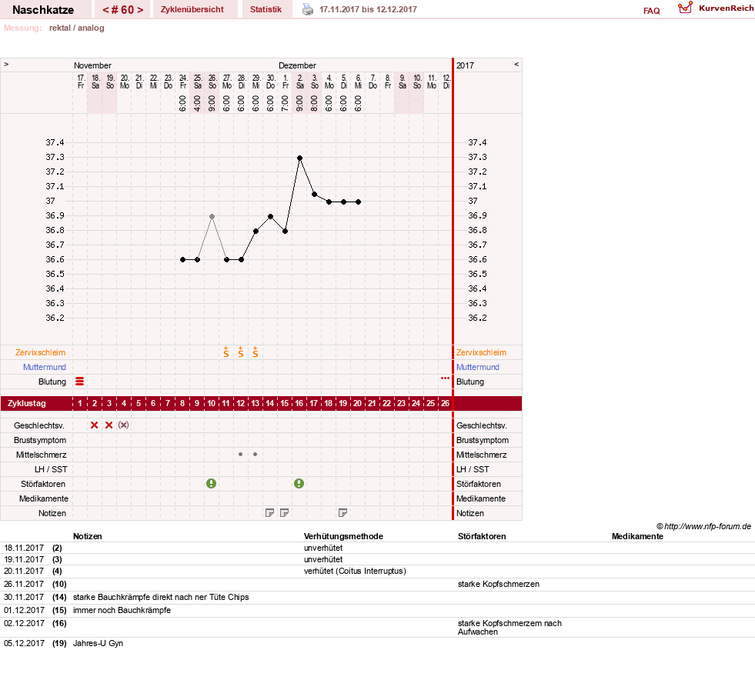Image resolution: width=755 pixels, height=700 pixels.
Task: Click the Mittelschmerz dot on cycle day 13
Action: point(256,454)
